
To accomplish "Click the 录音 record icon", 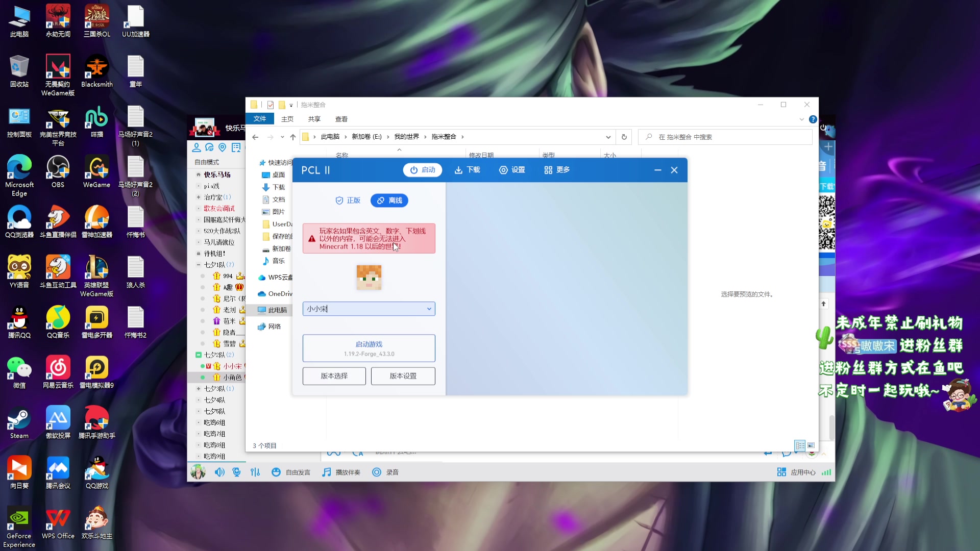I will (377, 472).
